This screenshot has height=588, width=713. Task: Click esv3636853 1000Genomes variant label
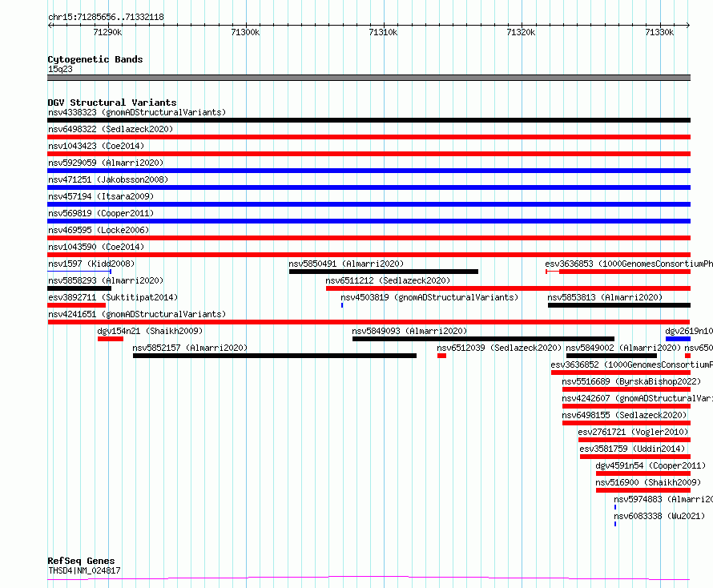coord(629,264)
